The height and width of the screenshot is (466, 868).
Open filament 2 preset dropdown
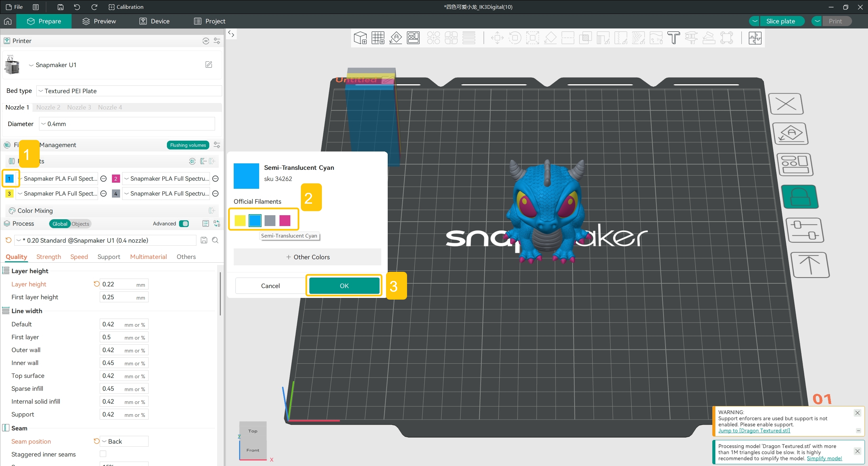166,179
